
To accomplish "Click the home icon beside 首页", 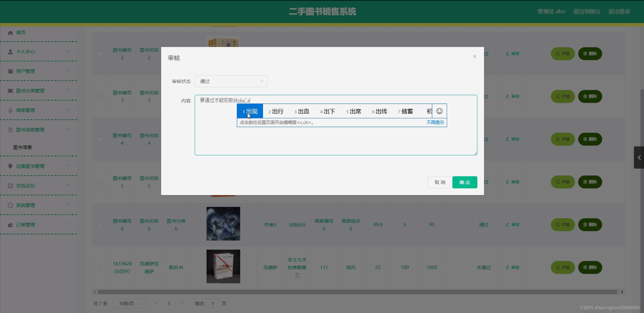I will (x=10, y=33).
